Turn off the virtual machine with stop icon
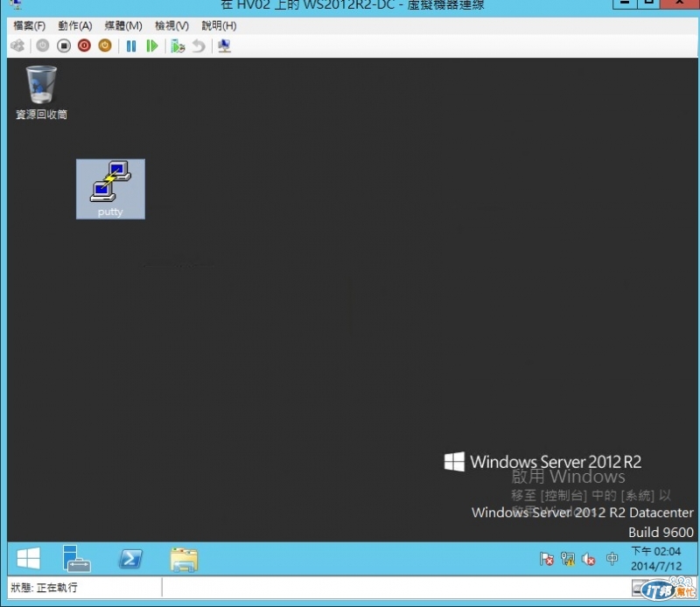Viewport: 700px width, 607px height. (64, 45)
